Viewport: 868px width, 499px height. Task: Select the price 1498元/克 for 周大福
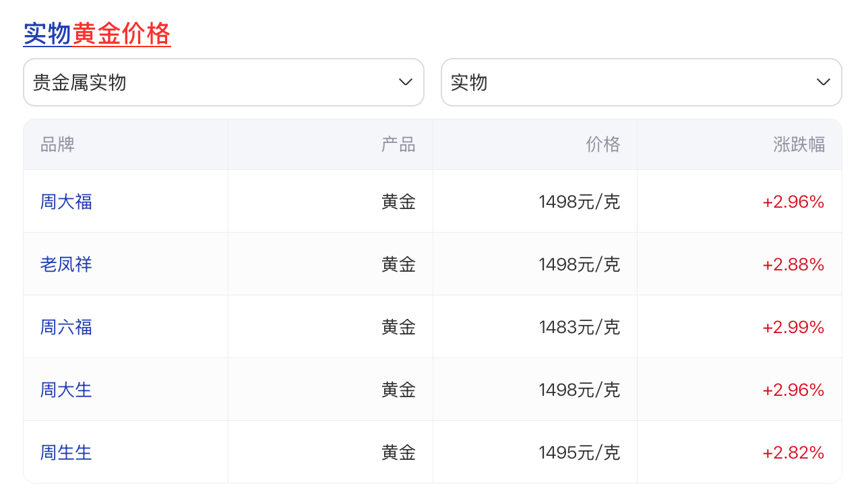click(x=579, y=201)
